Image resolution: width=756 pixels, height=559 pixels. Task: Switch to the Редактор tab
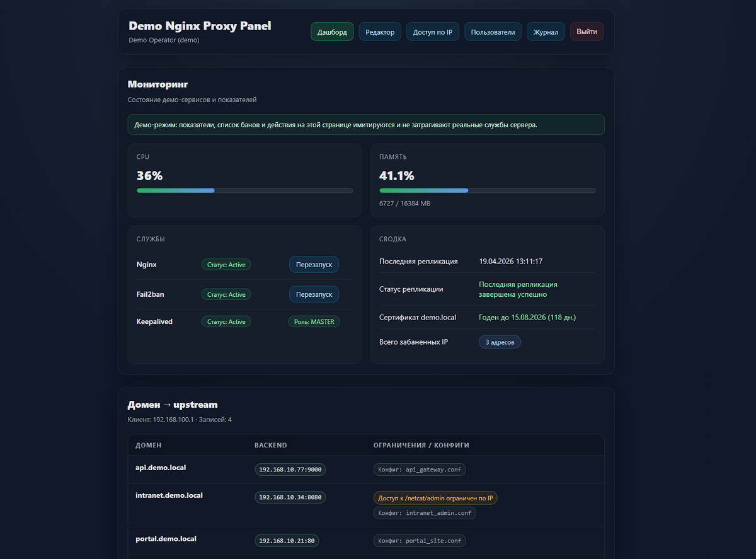pos(380,32)
